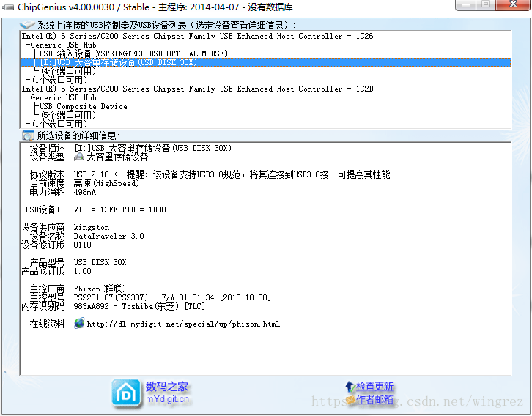Image resolution: width=532 pixels, height=416 pixels.
Task: Click the power consumption value 498mA
Action: [x=85, y=192]
